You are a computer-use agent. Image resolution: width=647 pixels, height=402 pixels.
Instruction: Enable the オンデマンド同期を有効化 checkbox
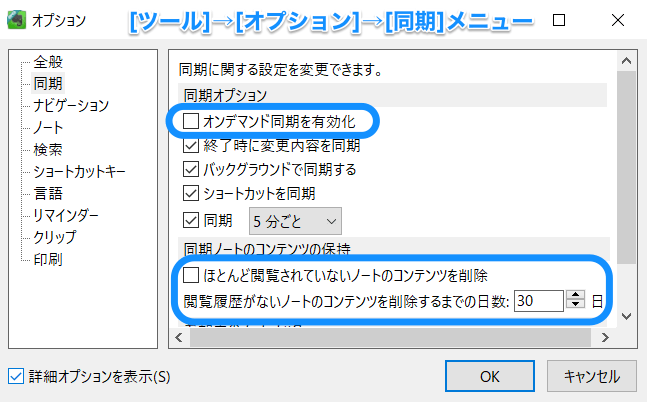tap(192, 121)
